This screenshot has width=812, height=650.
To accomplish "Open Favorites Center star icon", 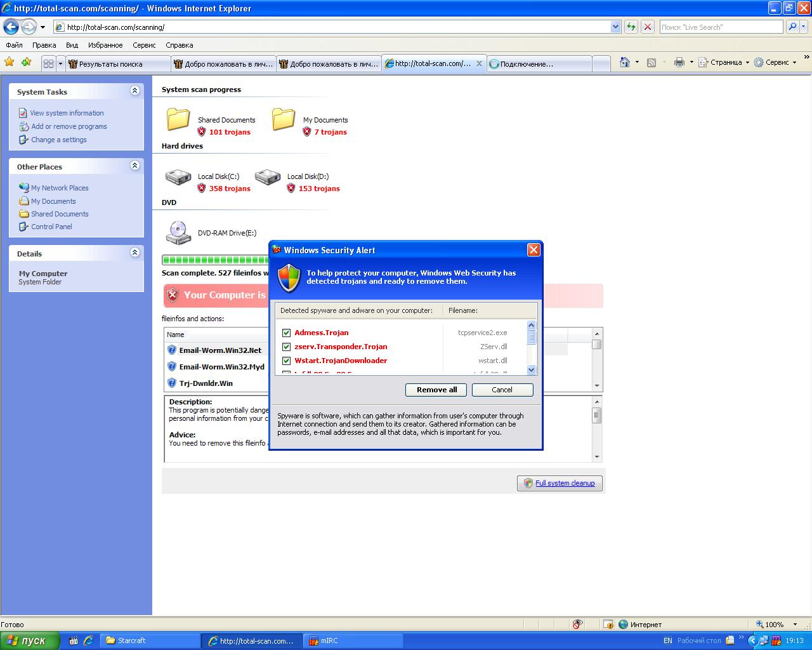I will click(10, 62).
